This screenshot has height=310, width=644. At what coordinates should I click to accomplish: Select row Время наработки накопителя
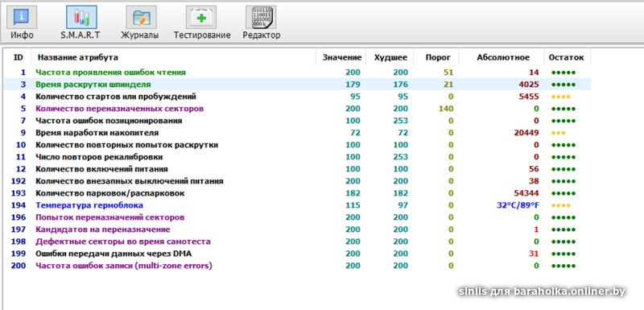pos(298,133)
